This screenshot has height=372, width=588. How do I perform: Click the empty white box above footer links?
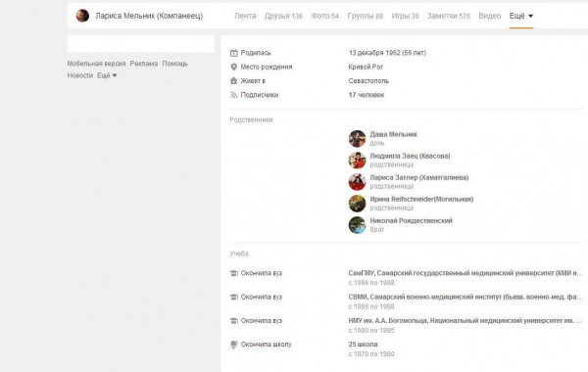[141, 44]
